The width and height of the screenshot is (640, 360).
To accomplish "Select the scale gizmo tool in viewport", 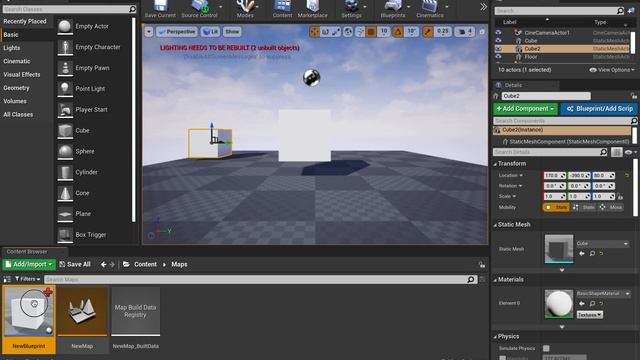I will (336, 31).
